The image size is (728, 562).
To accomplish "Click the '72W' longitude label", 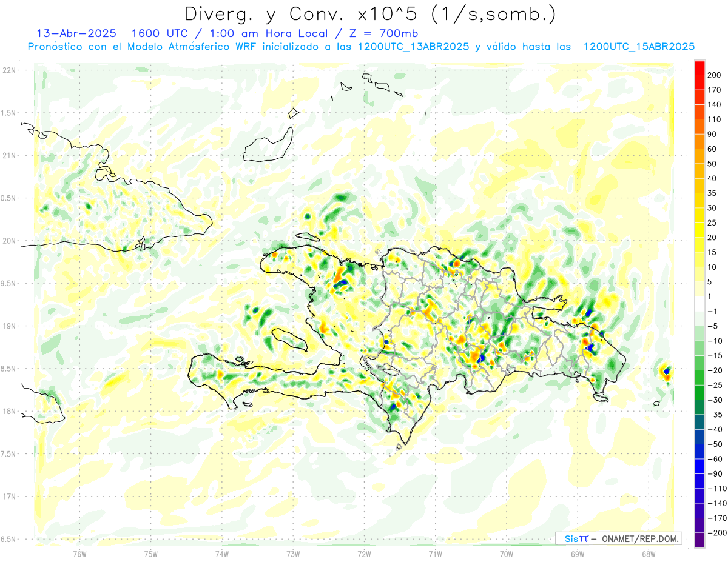I will (364, 554).
